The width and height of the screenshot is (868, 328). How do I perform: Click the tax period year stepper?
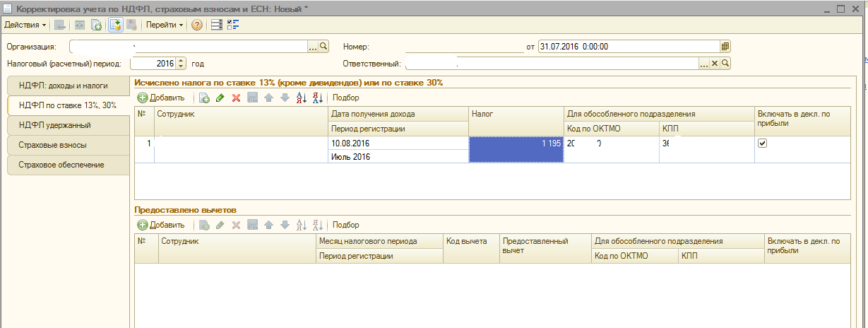pyautogui.click(x=181, y=64)
